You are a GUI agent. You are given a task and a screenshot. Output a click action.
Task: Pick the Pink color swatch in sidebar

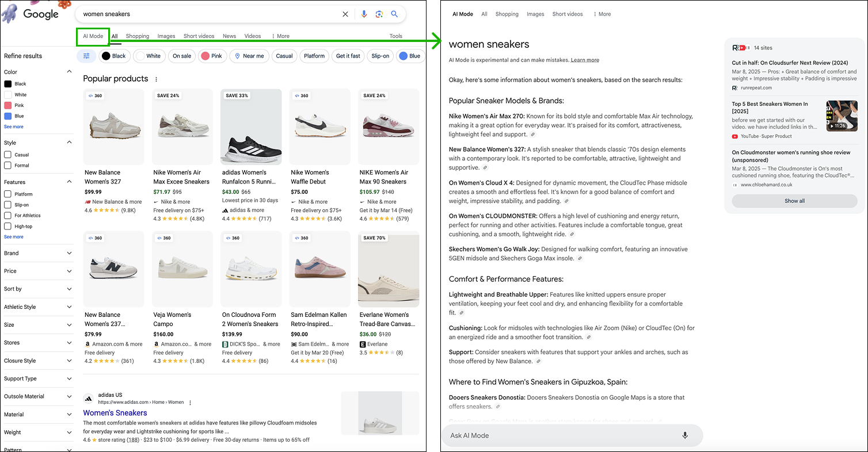coord(8,105)
